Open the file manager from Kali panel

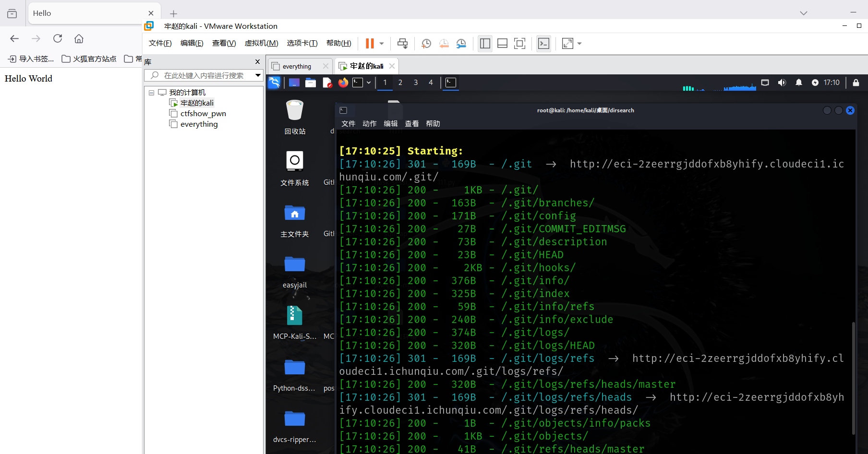tap(311, 83)
